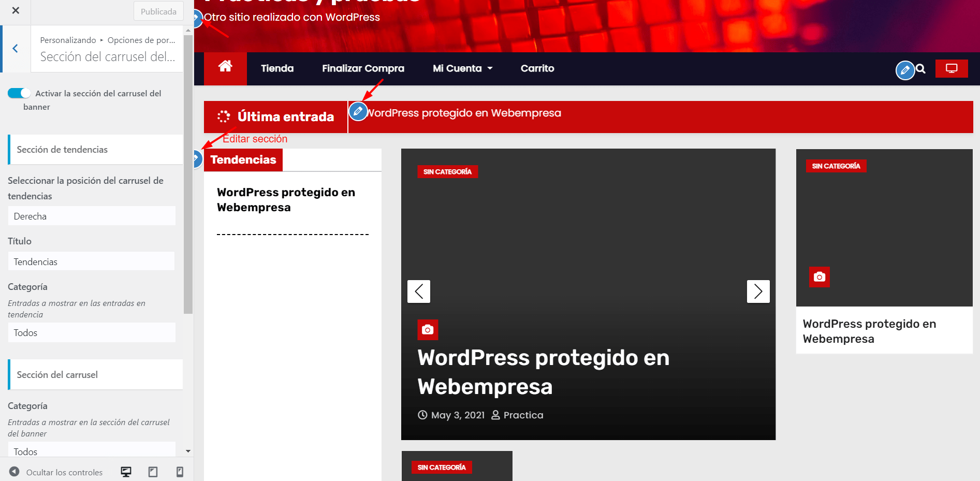
Task: Click the collapse arrow icon beside Ocultar los controles
Action: [x=14, y=472]
